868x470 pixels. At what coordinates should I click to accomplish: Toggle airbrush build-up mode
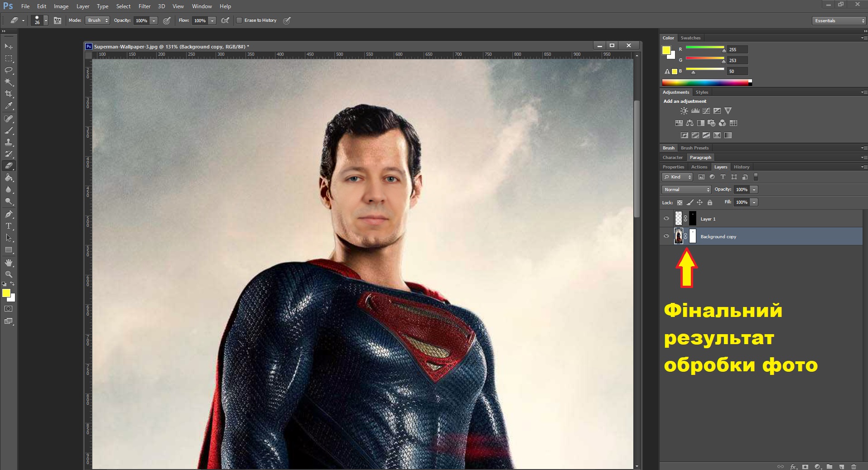[225, 20]
